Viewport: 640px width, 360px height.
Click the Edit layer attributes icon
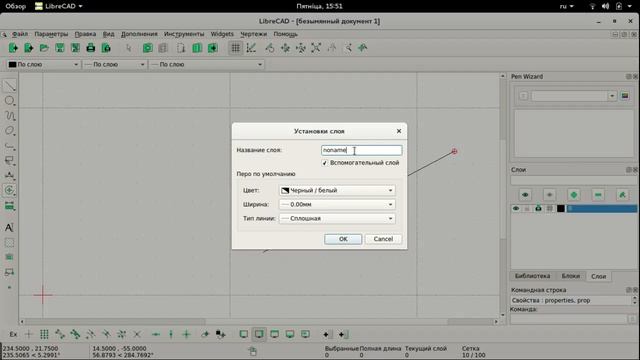click(622, 195)
